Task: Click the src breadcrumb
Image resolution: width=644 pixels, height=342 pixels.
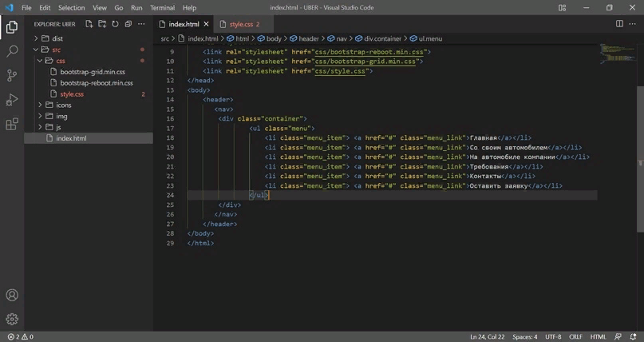Action: coord(164,38)
